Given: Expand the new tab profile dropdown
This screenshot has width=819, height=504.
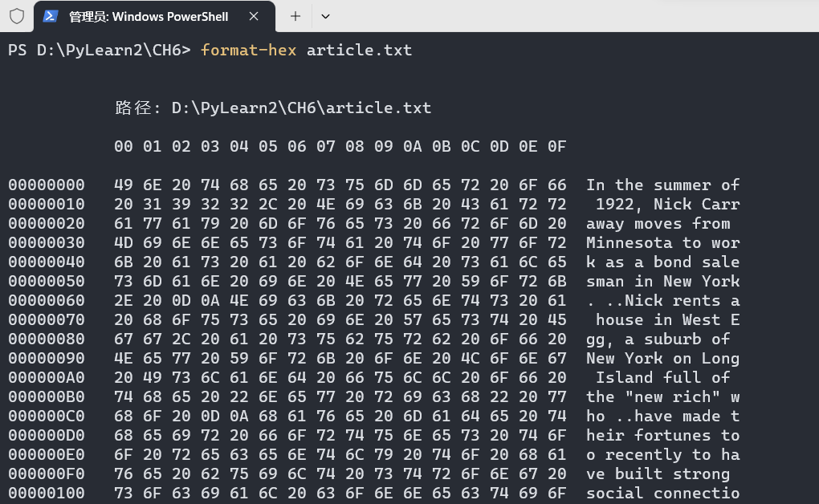Looking at the screenshot, I should pyautogui.click(x=325, y=16).
